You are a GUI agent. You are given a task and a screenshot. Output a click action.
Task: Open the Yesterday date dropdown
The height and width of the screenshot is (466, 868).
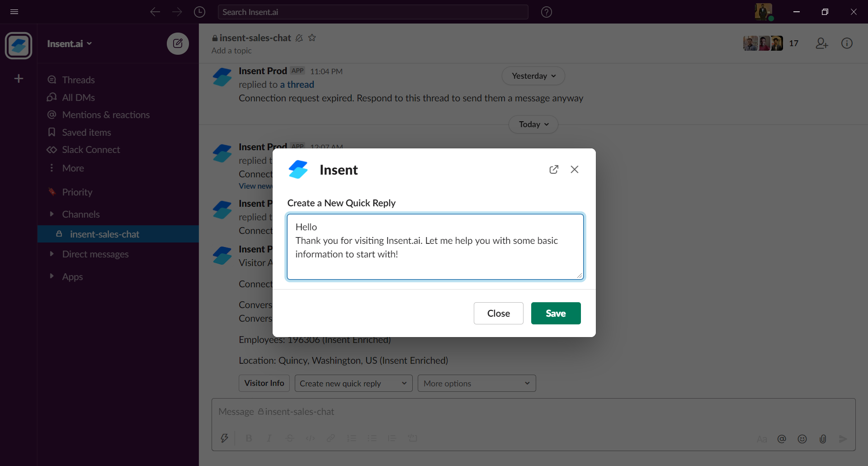pos(533,76)
